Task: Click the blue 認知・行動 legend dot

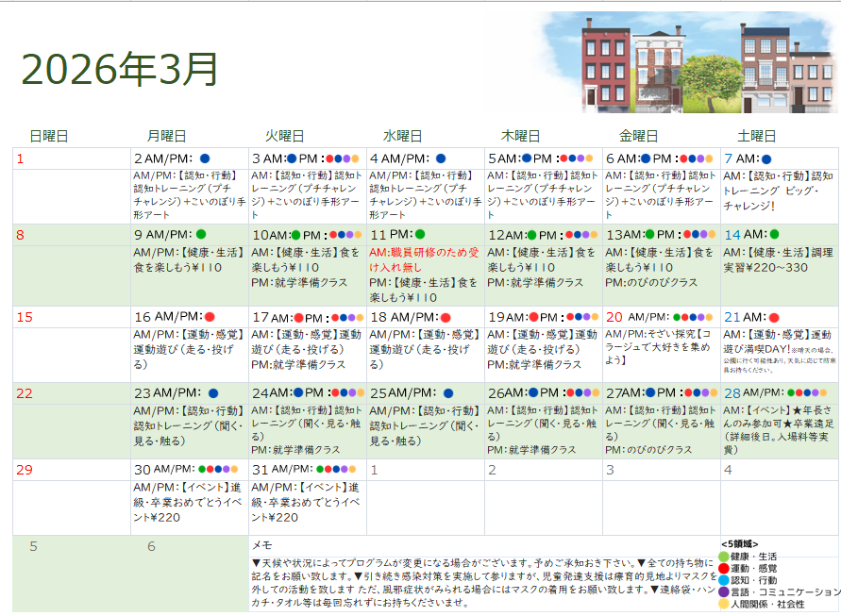Action: pyautogui.click(x=722, y=579)
